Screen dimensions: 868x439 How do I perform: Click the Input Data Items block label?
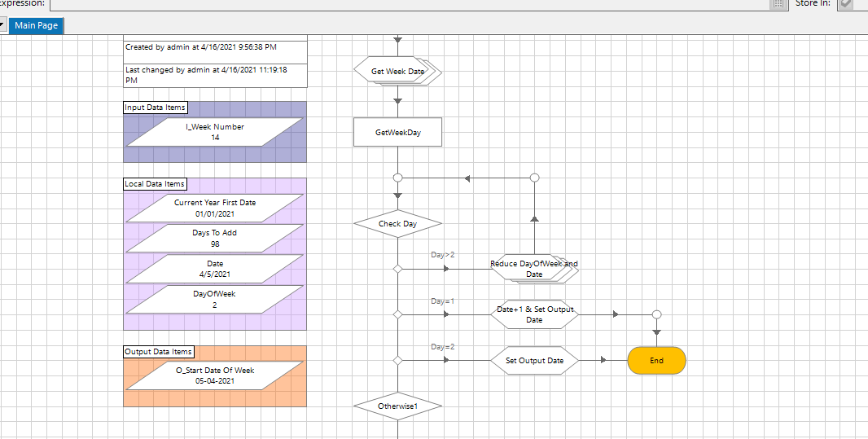tap(155, 108)
